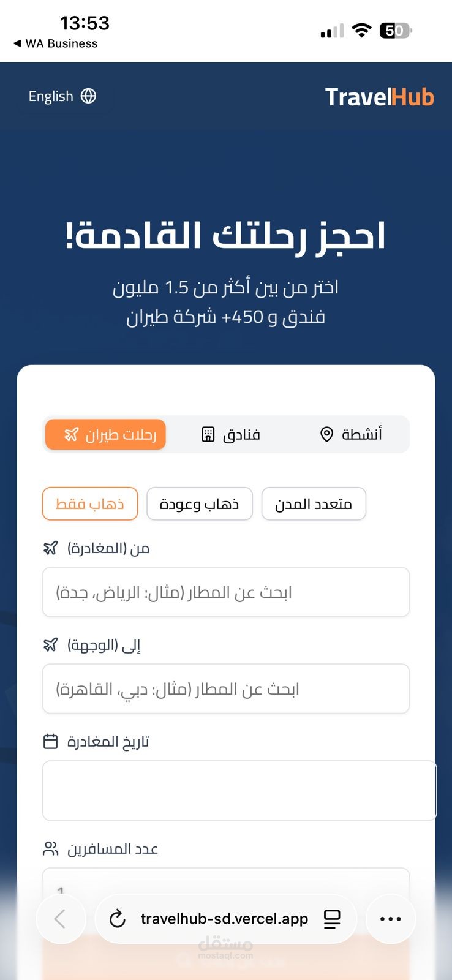Focus the destination airport search field

click(225, 689)
